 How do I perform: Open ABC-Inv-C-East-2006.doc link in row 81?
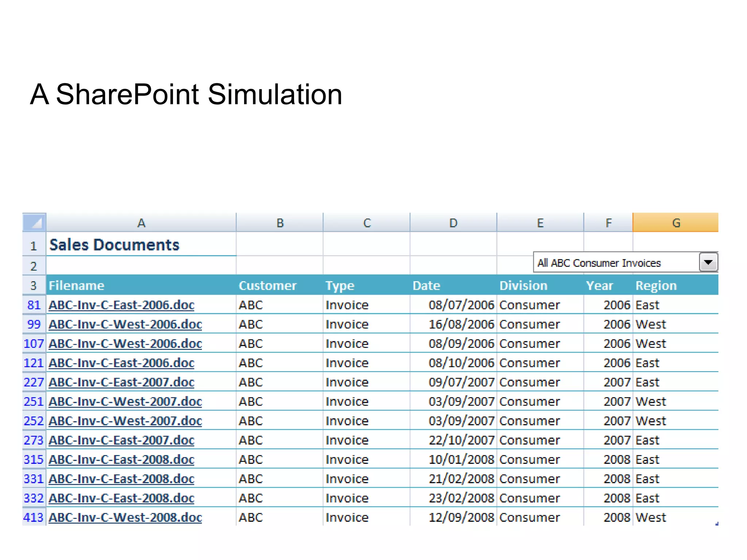(x=121, y=305)
